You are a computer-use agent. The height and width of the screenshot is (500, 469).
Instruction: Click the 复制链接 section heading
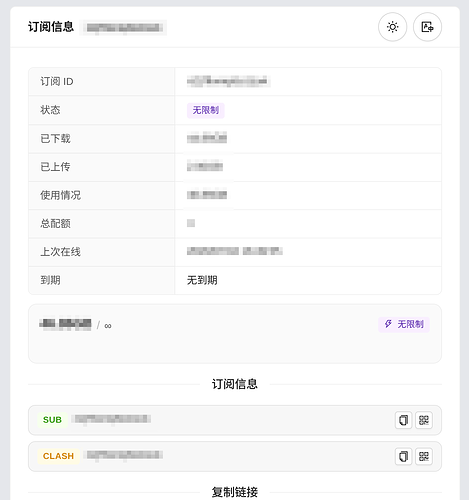click(235, 492)
